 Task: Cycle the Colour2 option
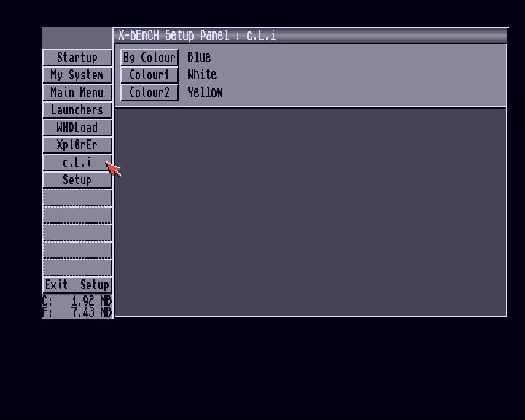coord(149,93)
